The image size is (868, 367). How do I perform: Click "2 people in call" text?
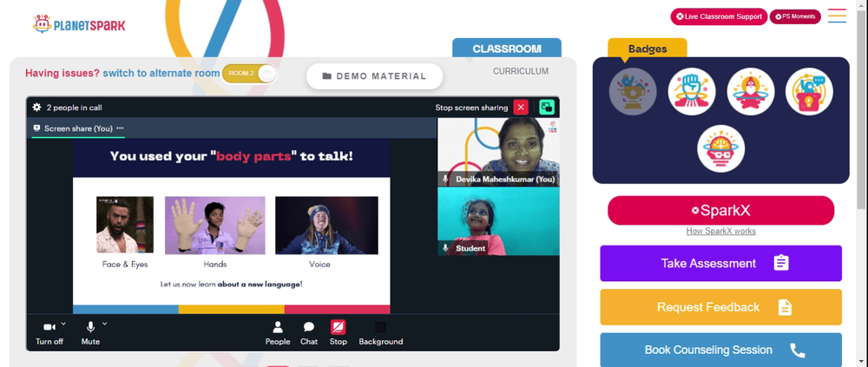pyautogui.click(x=74, y=108)
